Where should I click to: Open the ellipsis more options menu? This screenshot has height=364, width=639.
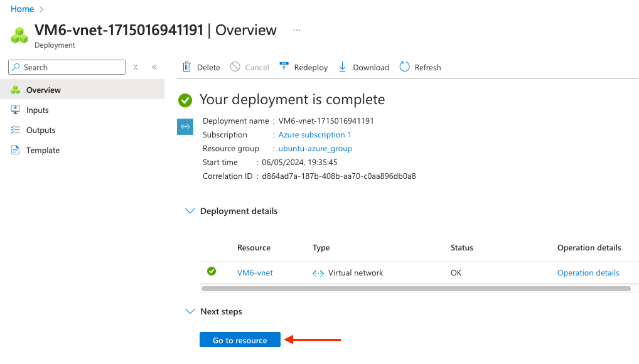click(297, 30)
